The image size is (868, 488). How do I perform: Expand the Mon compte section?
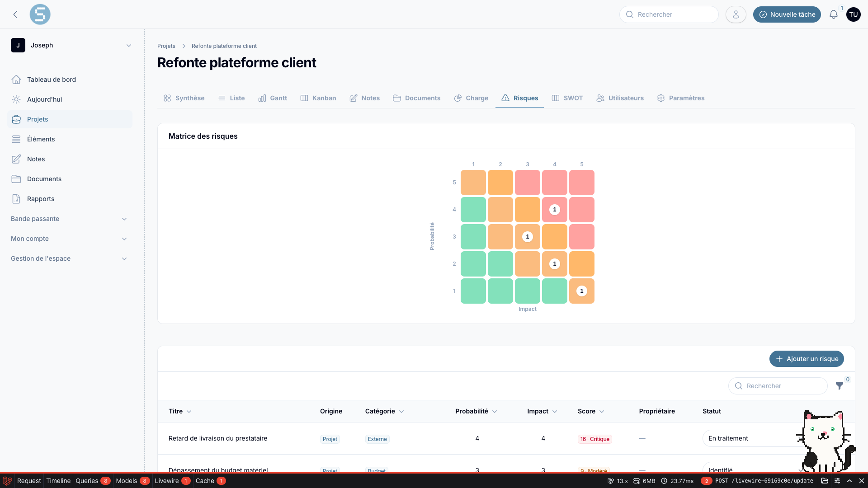[x=70, y=239]
